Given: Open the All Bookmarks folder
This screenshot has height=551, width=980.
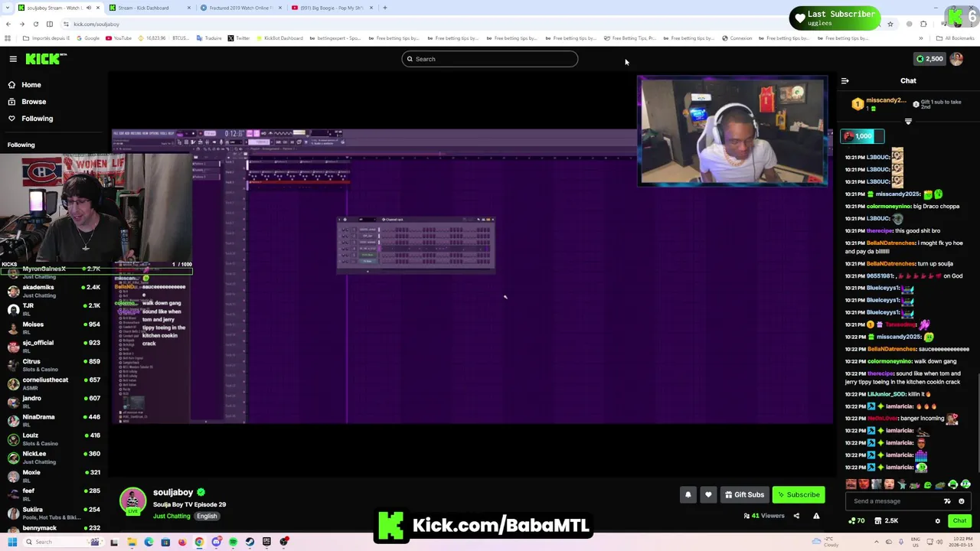Looking at the screenshot, I should [955, 38].
